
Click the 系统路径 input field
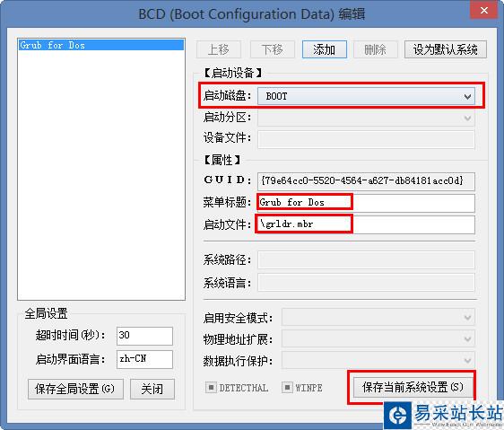[x=366, y=259]
